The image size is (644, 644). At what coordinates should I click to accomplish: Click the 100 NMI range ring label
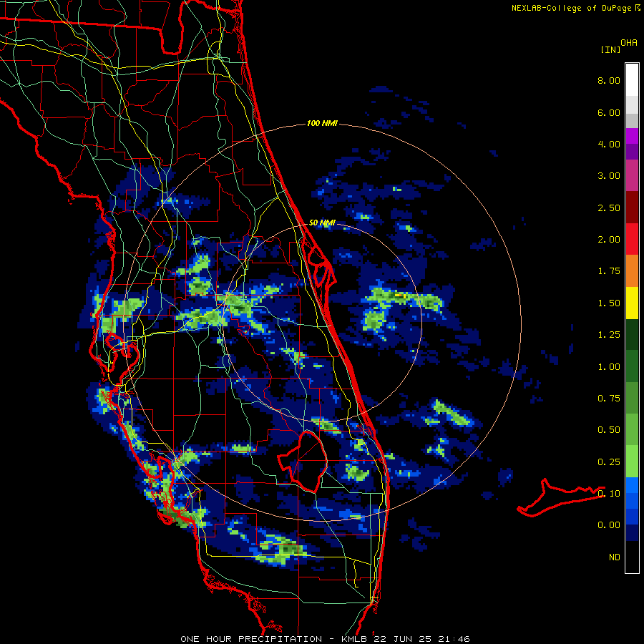point(322,123)
